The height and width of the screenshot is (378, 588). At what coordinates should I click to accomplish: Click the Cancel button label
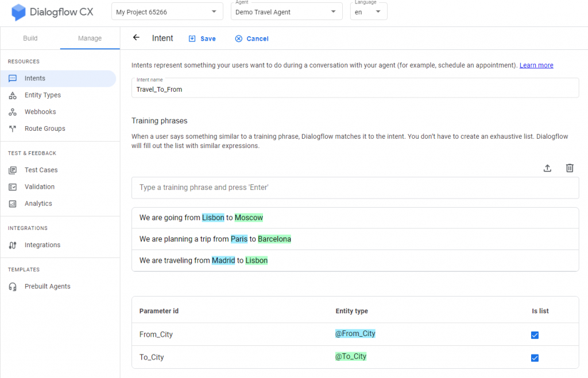[x=257, y=38]
